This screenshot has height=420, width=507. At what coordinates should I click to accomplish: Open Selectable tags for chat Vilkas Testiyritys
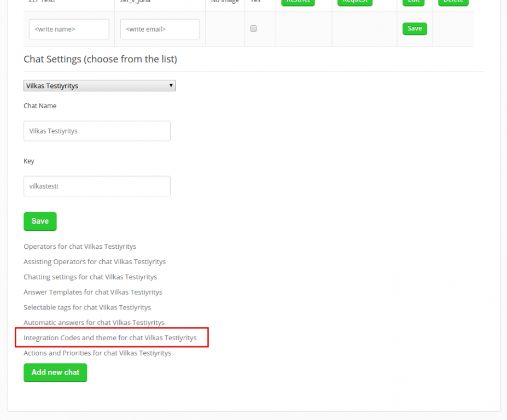(88, 307)
